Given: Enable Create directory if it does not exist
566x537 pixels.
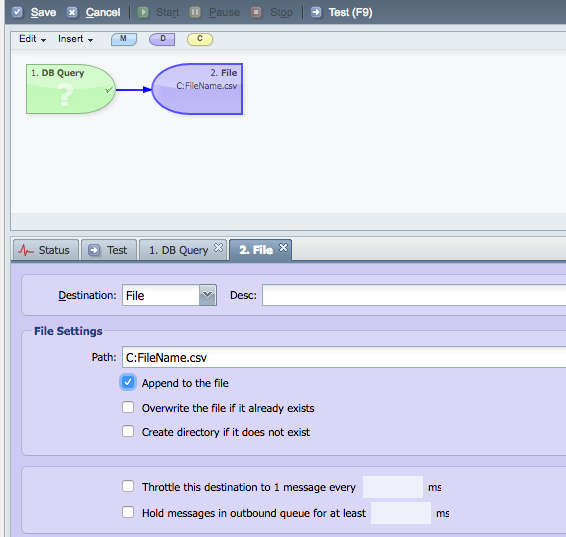Looking at the screenshot, I should pos(128,431).
